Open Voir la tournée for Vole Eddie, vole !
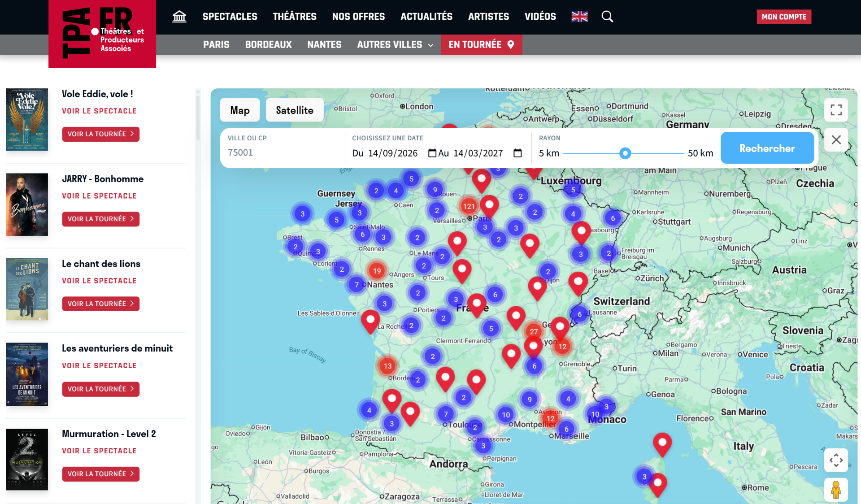861x504 pixels. click(100, 134)
